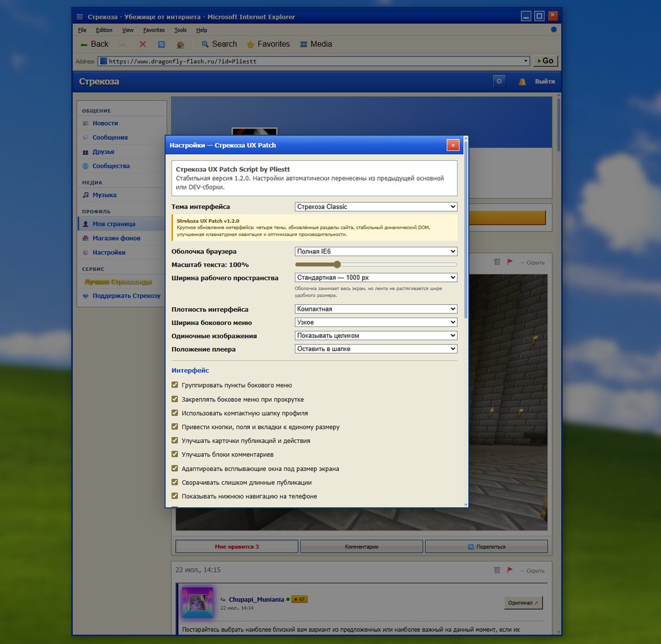Click trash icon on the 22 июл., 14:15 post
The image size is (661, 644).
click(497, 570)
